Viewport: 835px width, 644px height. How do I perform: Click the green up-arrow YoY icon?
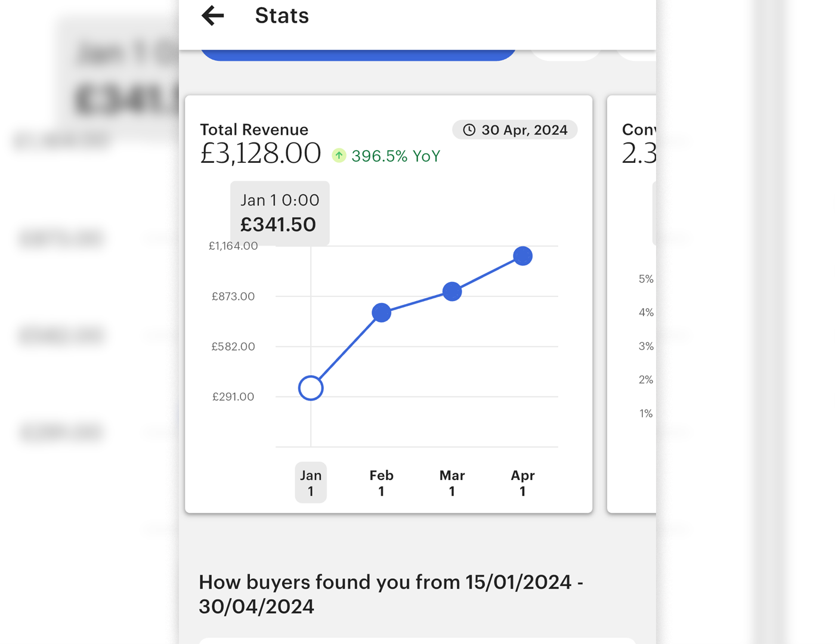pyautogui.click(x=339, y=156)
